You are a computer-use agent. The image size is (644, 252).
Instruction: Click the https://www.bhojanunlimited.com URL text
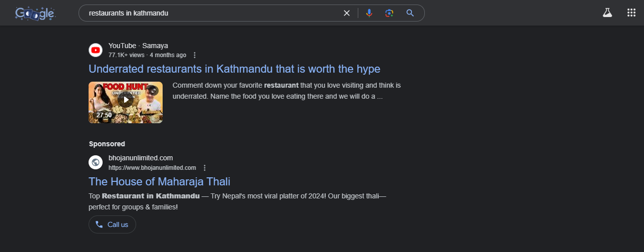pos(152,168)
